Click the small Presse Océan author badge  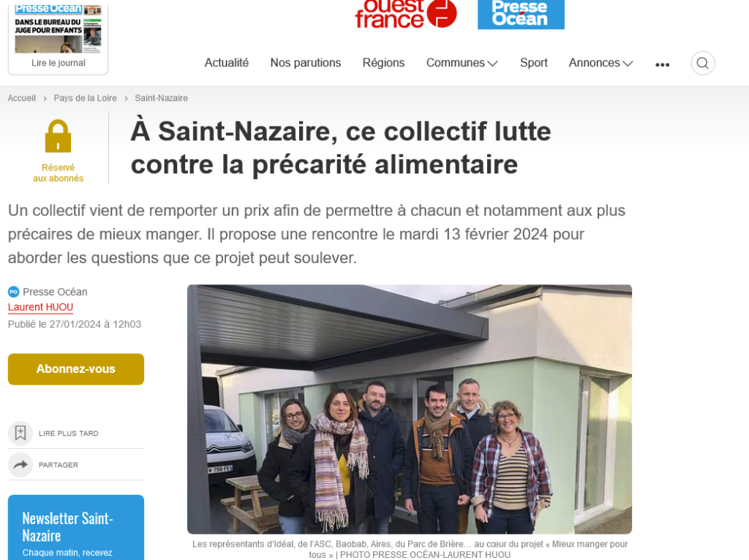(x=13, y=292)
